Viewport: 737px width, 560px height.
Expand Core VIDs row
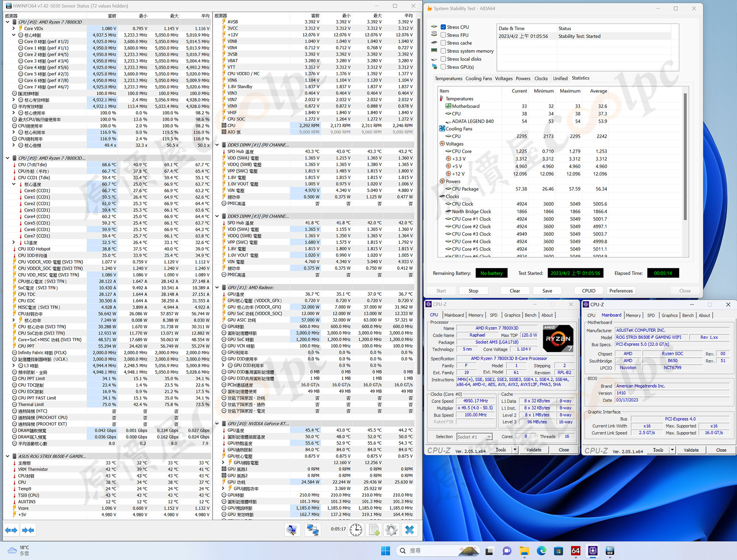(14, 28)
